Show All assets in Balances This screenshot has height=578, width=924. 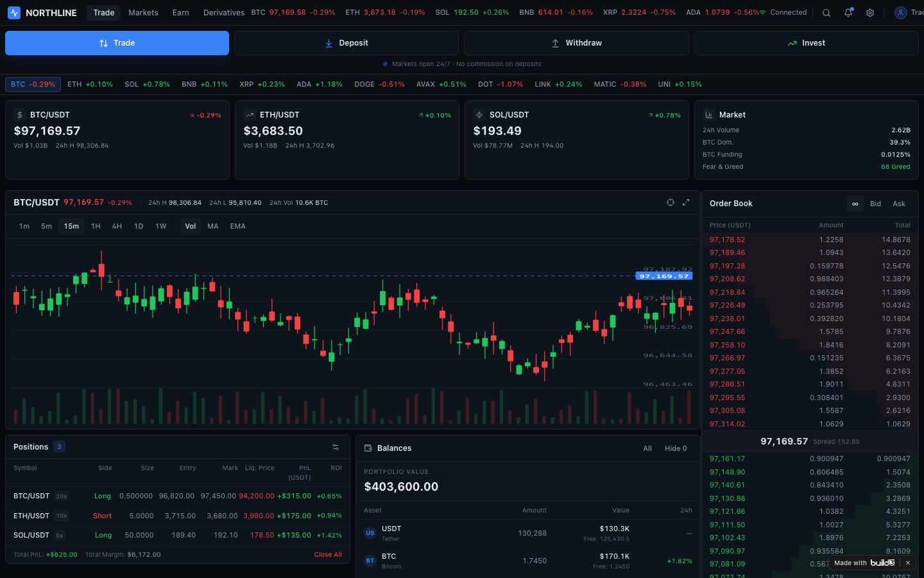point(647,448)
